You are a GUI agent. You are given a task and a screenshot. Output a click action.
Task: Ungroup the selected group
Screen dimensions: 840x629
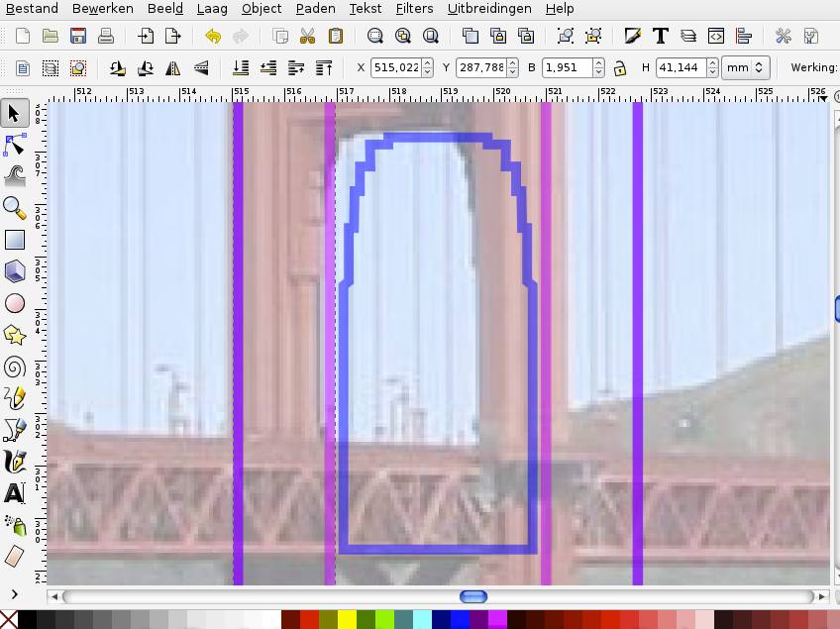(x=593, y=36)
